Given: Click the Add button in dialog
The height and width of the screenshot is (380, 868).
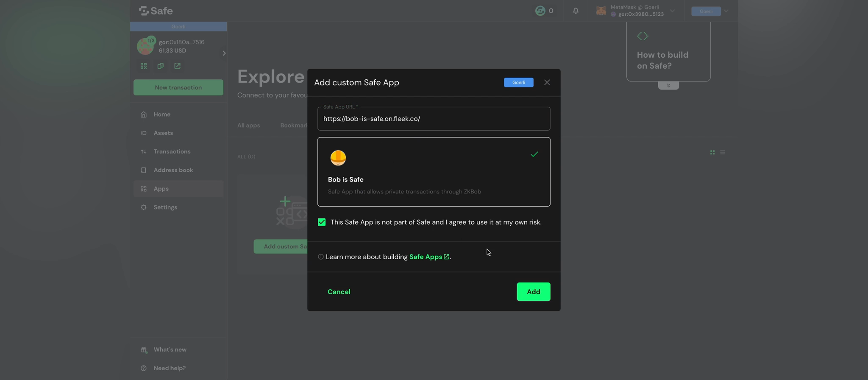Looking at the screenshot, I should [x=533, y=292].
